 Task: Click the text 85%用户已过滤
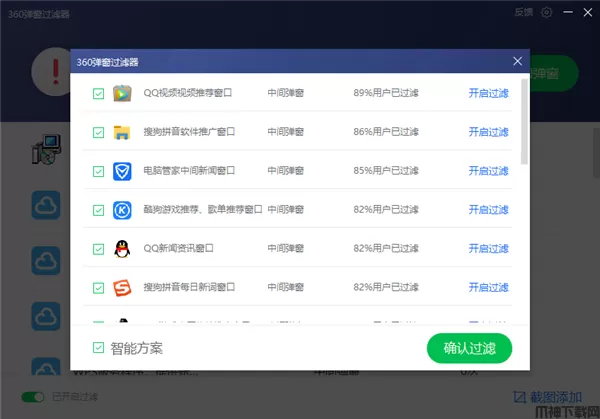point(386,171)
